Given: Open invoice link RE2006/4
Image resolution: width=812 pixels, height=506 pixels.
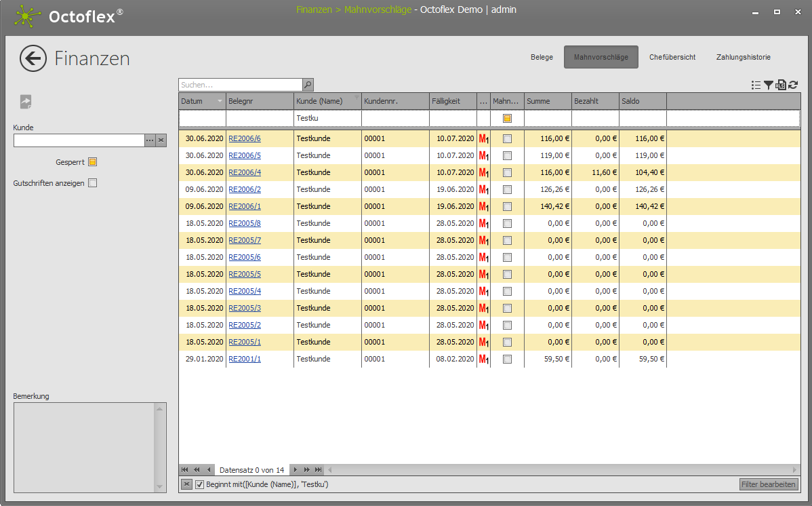Looking at the screenshot, I should [x=245, y=172].
